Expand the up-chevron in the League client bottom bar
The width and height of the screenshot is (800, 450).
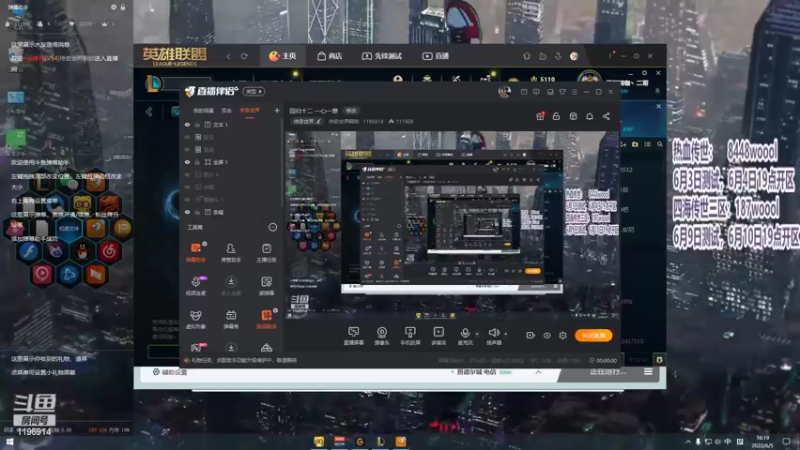click(538, 372)
